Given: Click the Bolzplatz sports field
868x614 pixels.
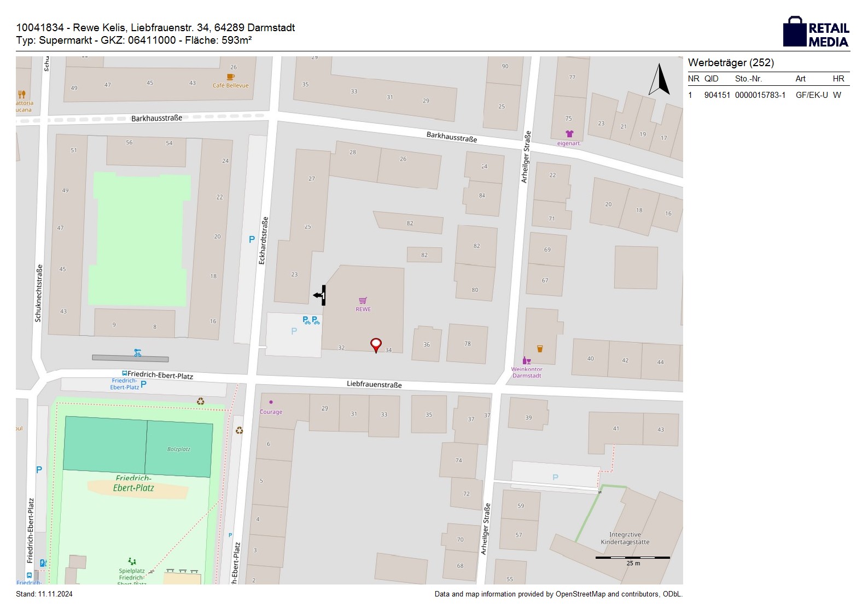Looking at the screenshot, I should [178, 449].
